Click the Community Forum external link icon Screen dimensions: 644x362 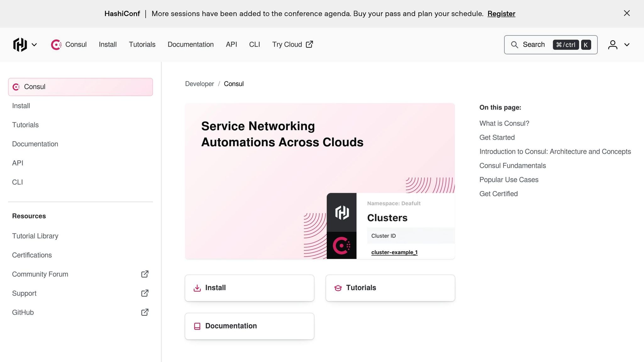pyautogui.click(x=145, y=274)
